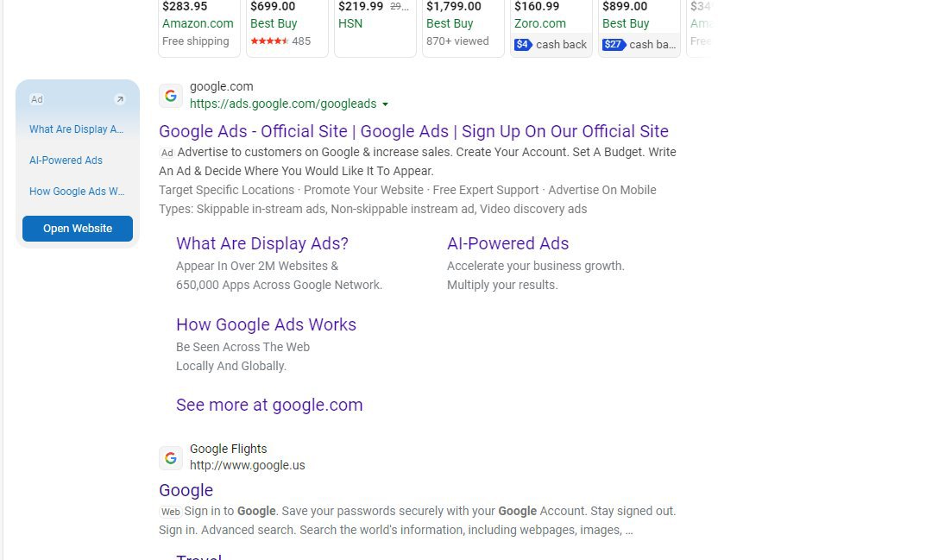Open the $160.99 Zoro.com product card
The image size is (932, 560).
coord(551,28)
